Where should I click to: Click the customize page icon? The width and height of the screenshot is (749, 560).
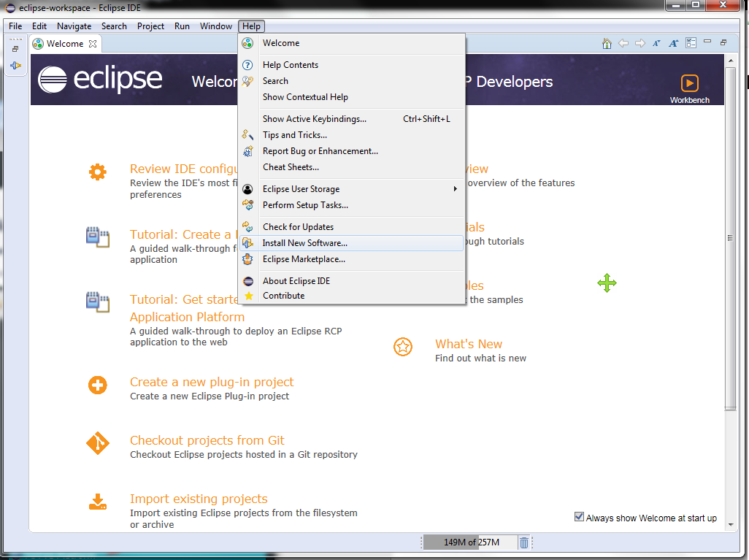click(x=691, y=43)
